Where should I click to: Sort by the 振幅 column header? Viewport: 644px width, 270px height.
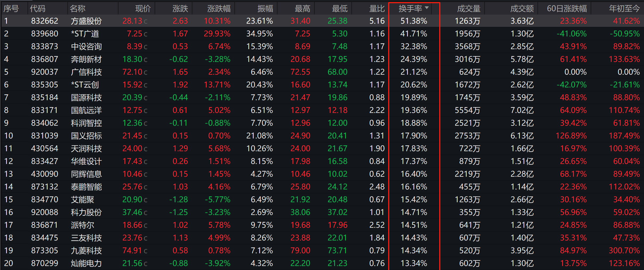coord(265,9)
